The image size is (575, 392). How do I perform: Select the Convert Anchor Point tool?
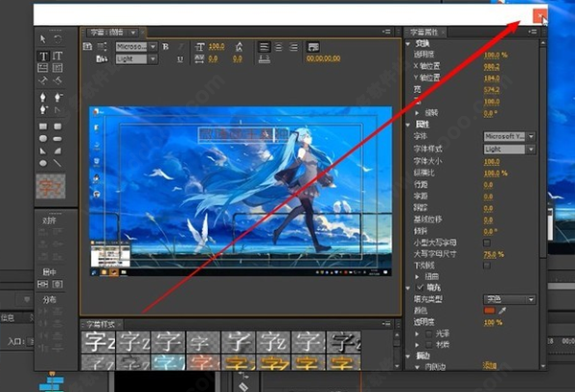coord(57,109)
